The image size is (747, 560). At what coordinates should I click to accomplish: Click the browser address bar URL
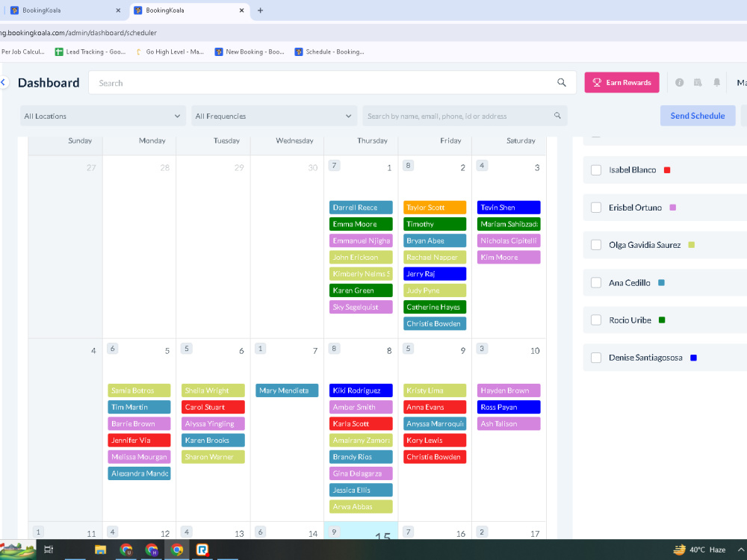pos(78,33)
